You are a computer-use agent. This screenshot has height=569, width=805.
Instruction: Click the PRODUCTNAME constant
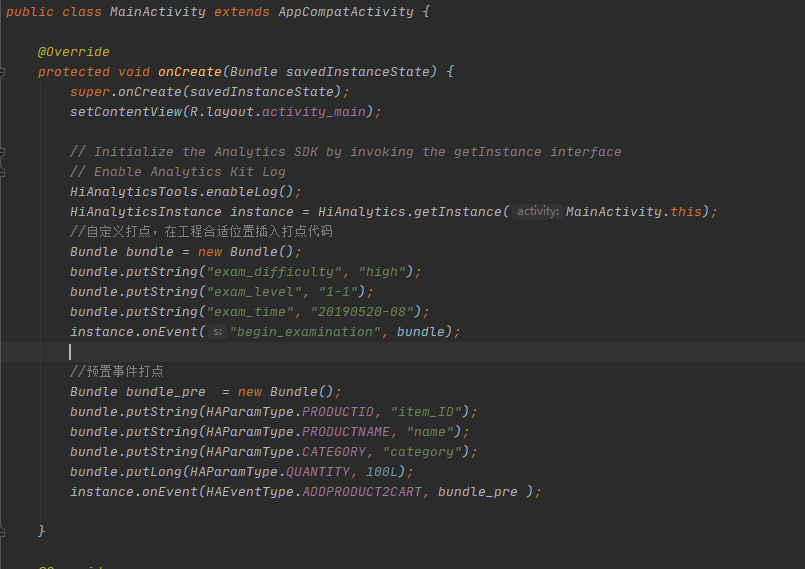pos(346,432)
